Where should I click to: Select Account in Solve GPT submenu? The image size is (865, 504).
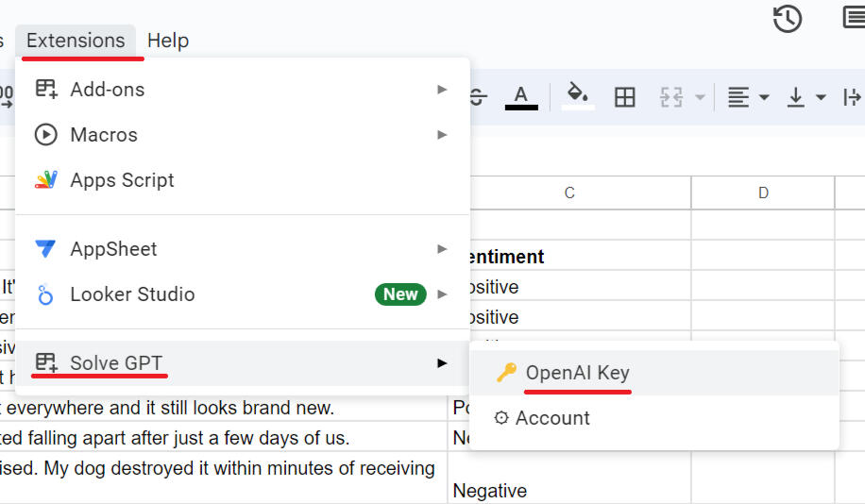552,418
